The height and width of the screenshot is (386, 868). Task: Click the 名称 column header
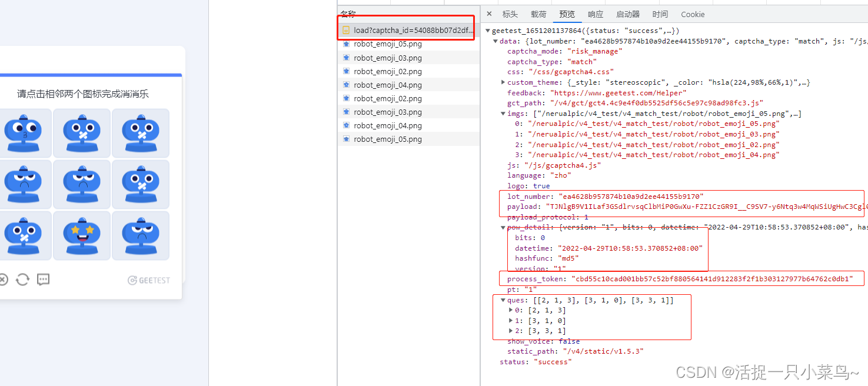pyautogui.click(x=348, y=14)
